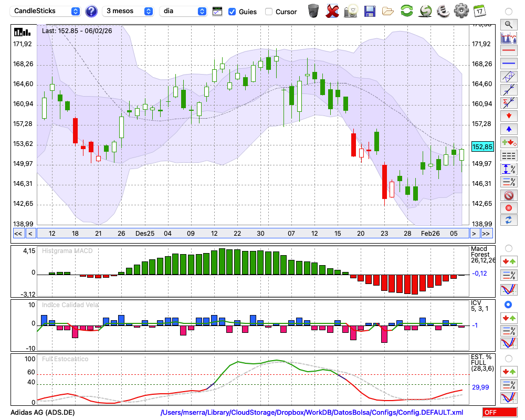
Task: Click Estocastico panel percent levels button
Action: (x=509, y=385)
